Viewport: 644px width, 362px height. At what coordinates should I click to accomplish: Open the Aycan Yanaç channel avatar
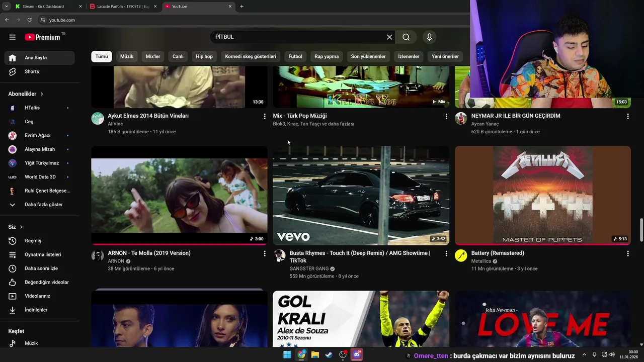pos(461,118)
